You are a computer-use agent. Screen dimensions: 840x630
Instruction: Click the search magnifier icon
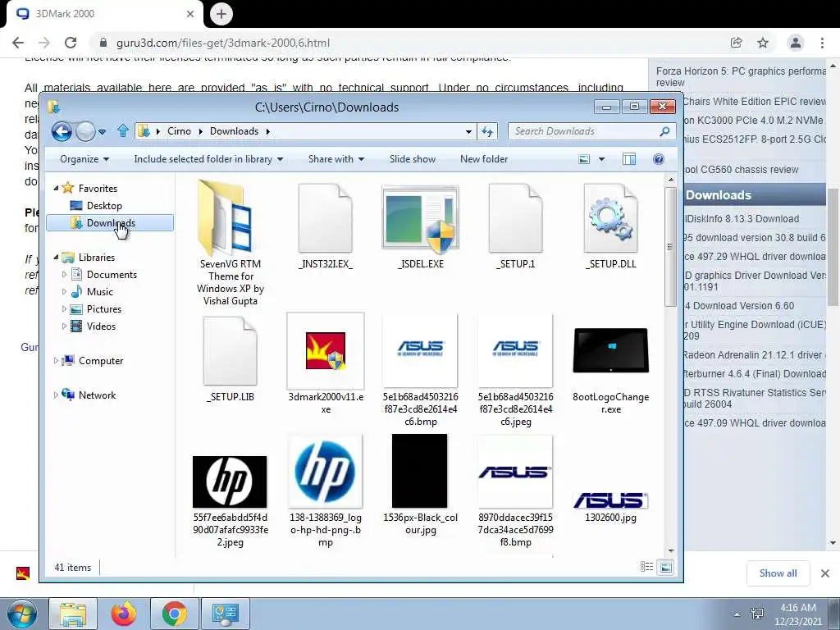tap(664, 131)
